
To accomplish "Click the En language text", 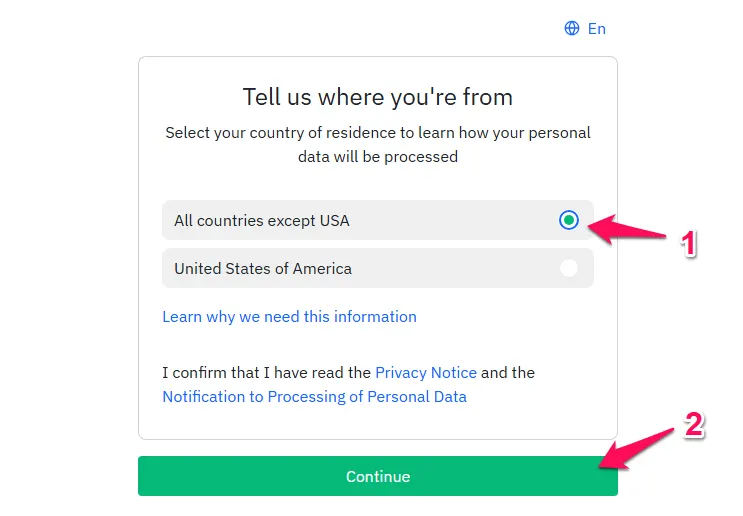I will (597, 29).
